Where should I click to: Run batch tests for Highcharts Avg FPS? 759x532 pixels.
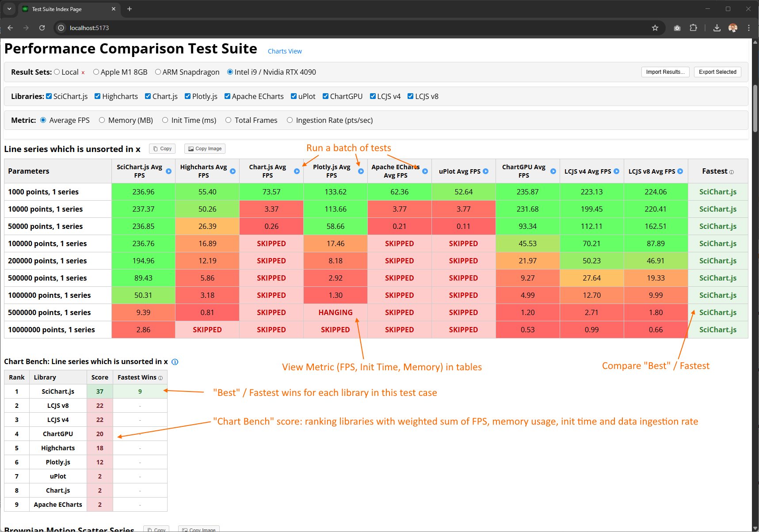tap(233, 171)
